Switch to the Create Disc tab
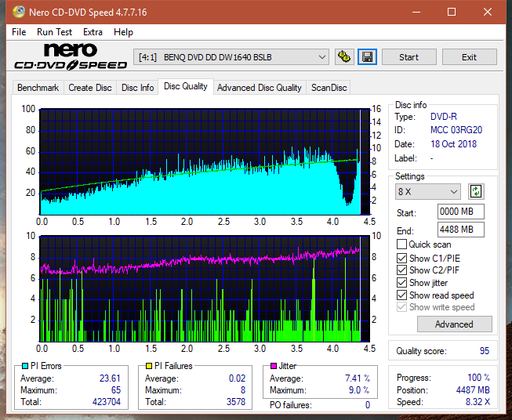This screenshot has width=512, height=420. pos(90,88)
